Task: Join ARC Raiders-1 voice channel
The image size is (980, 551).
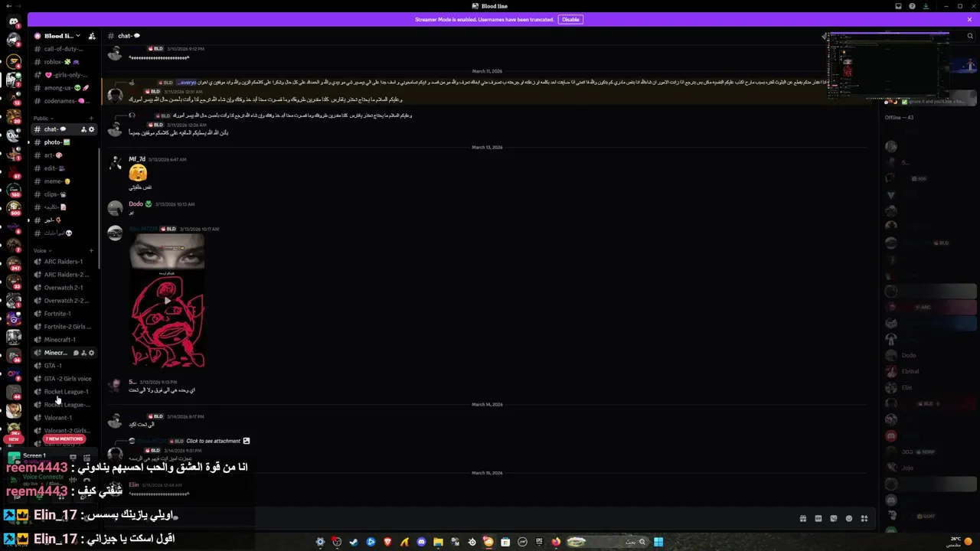Action: click(x=64, y=262)
